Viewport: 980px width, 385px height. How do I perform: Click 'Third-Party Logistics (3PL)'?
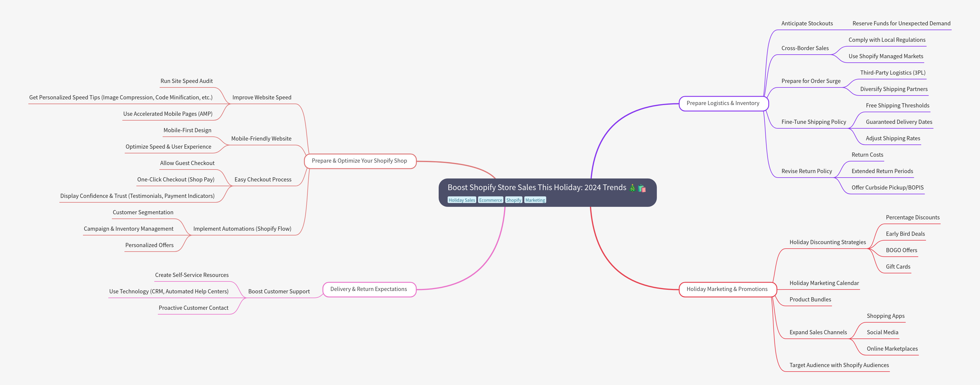coord(893,73)
